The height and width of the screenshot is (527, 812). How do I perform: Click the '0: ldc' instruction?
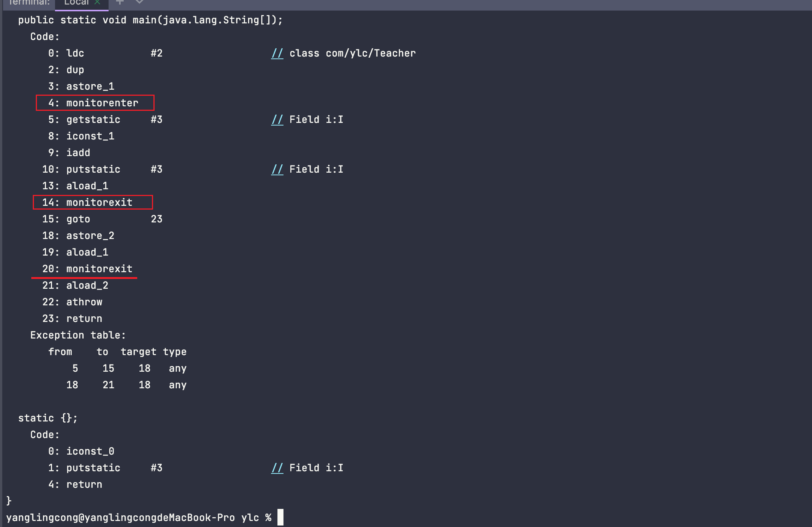click(x=66, y=54)
